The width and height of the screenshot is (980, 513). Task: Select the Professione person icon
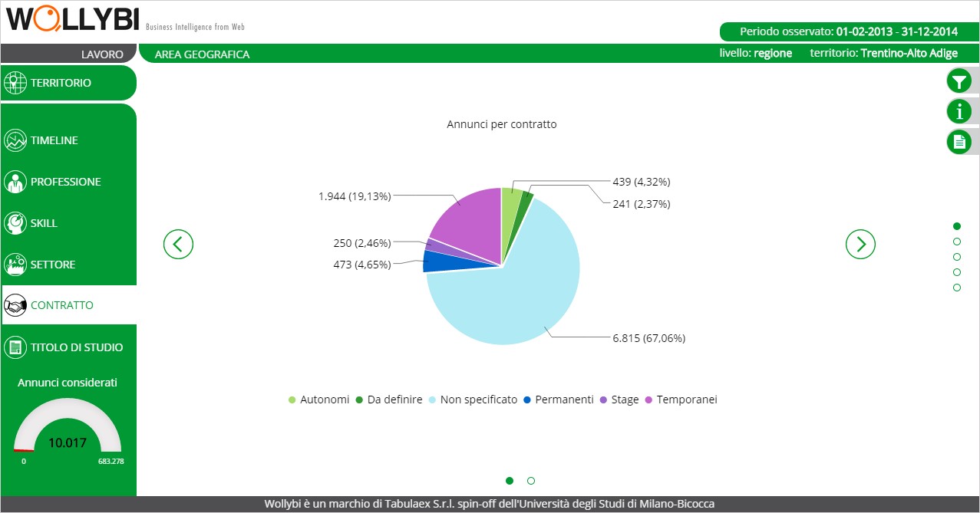point(15,182)
